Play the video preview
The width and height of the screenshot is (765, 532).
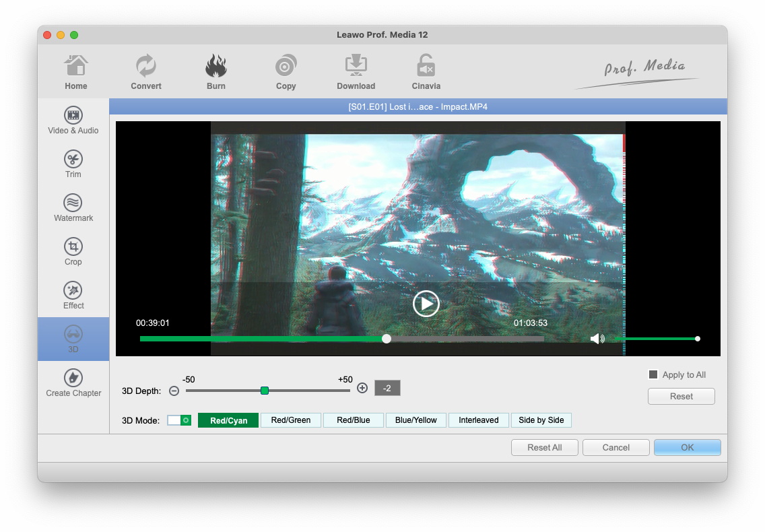pyautogui.click(x=426, y=304)
